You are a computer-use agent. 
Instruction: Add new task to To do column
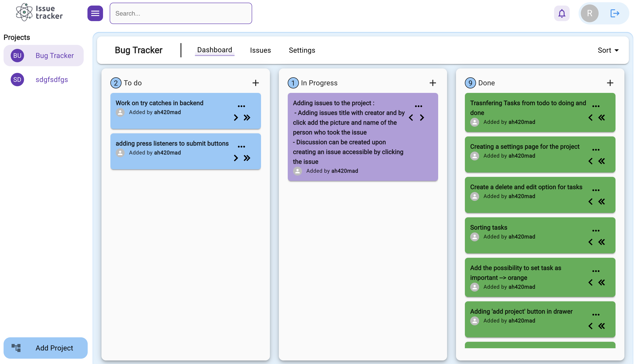255,83
